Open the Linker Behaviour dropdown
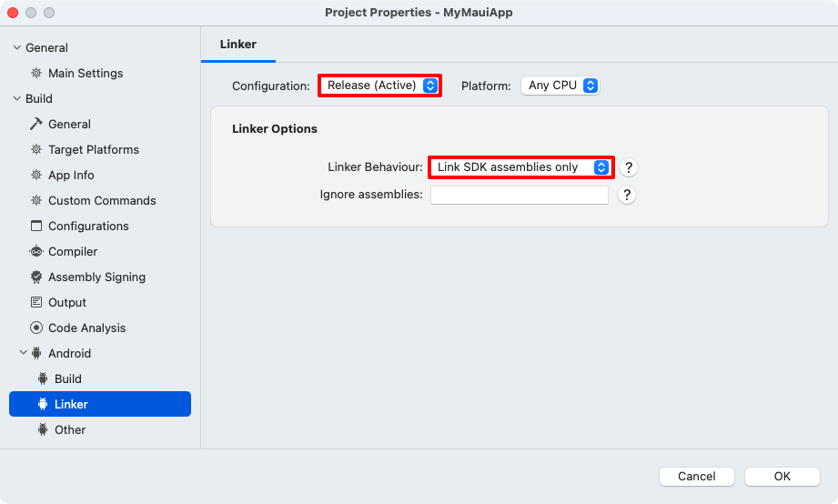The width and height of the screenshot is (838, 504). click(x=521, y=167)
